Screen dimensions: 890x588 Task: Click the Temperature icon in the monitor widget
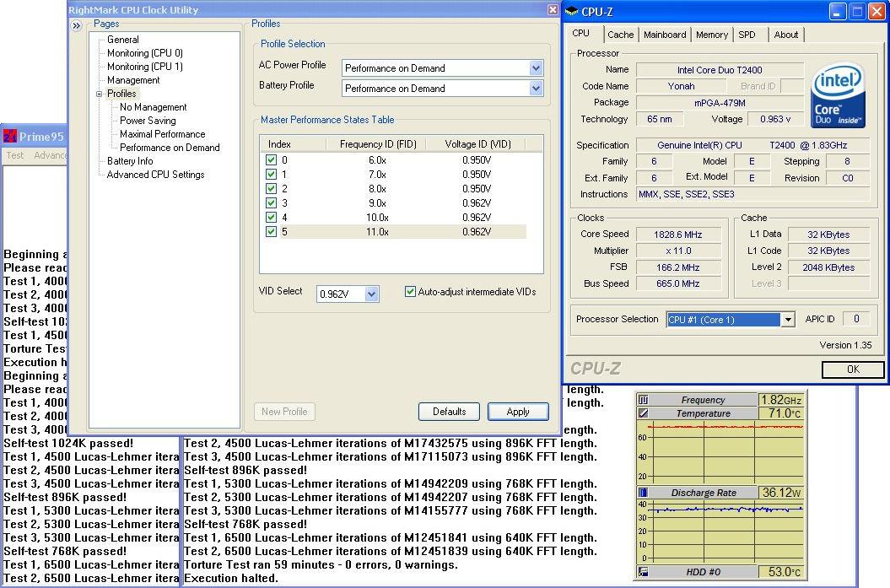(x=643, y=413)
